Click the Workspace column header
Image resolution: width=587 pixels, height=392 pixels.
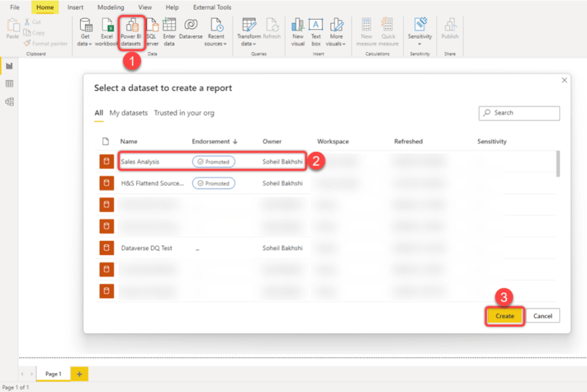click(333, 142)
